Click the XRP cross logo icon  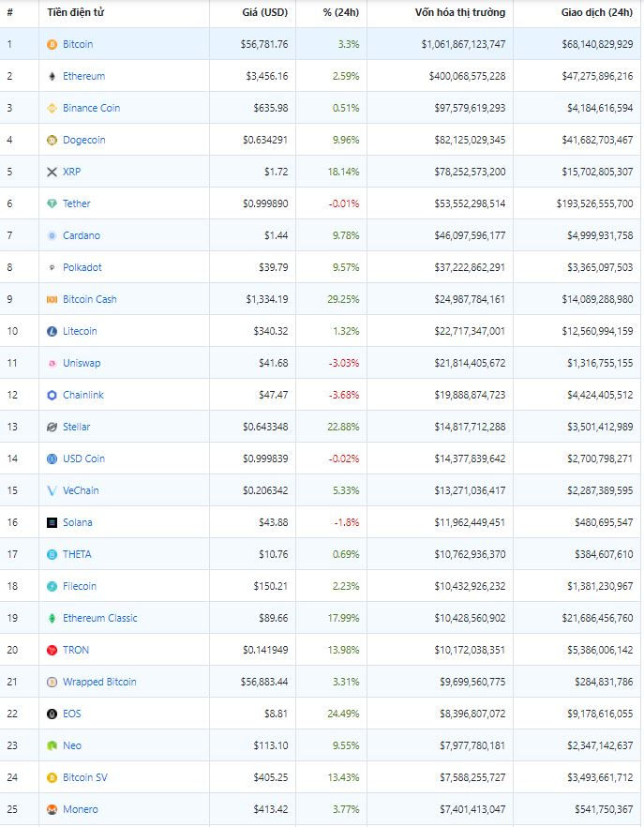52,172
